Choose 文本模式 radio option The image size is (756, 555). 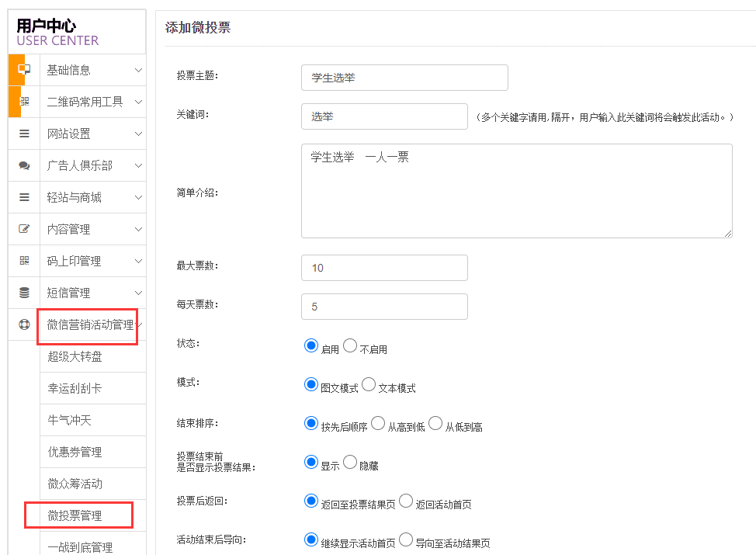pyautogui.click(x=369, y=384)
